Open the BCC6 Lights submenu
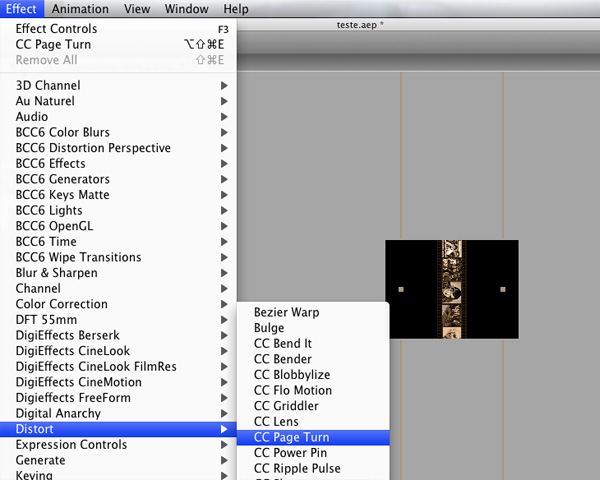 49,211
